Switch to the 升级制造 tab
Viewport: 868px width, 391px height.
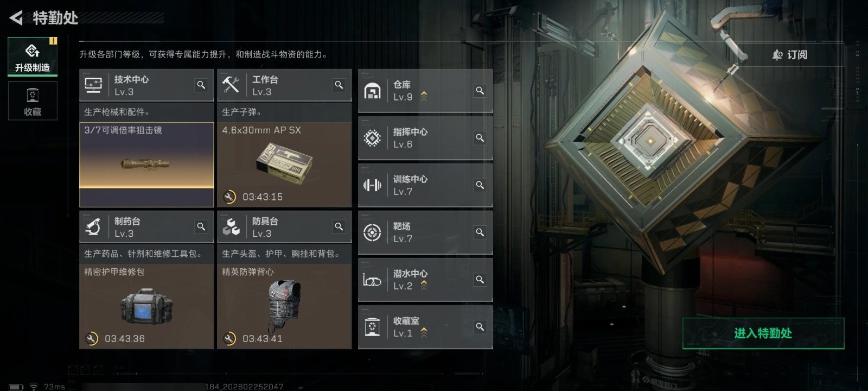(33, 56)
